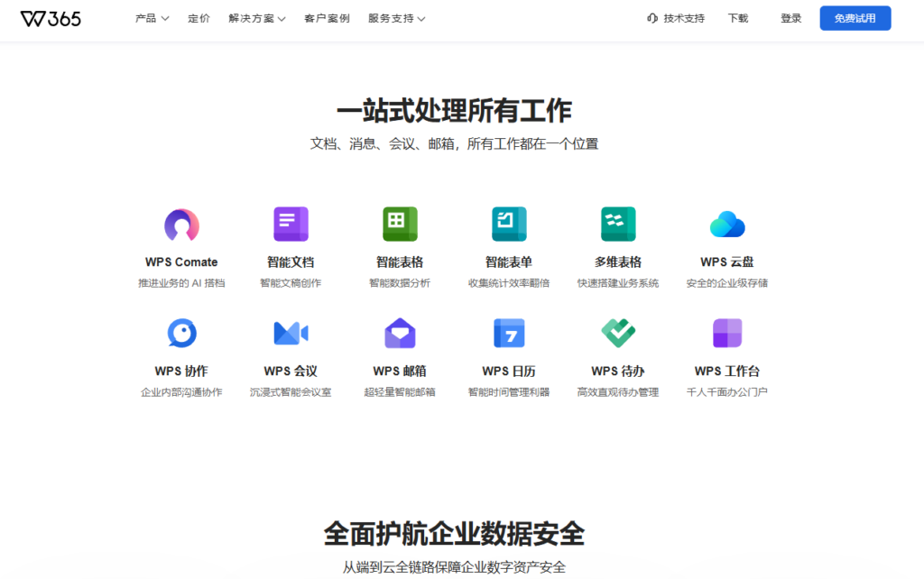Click the blue 免费试用 button
This screenshot has width=924, height=579.
tap(855, 18)
